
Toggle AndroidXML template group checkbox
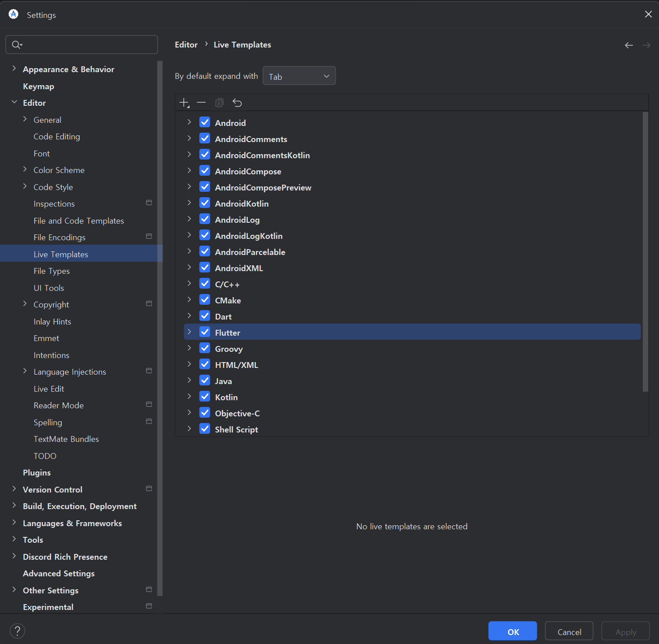[x=205, y=268]
